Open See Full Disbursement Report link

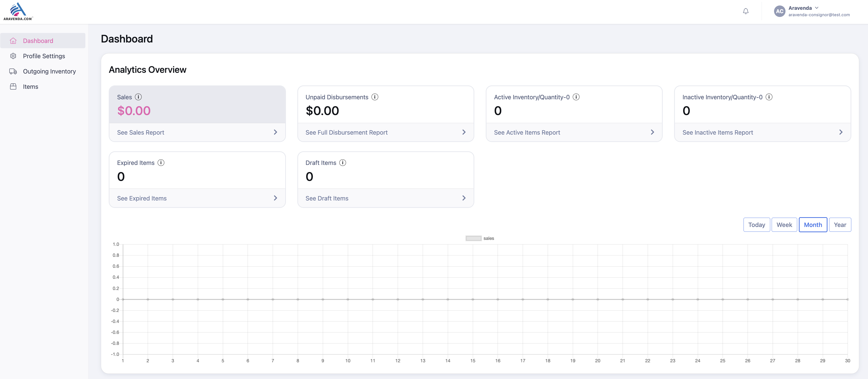pyautogui.click(x=346, y=132)
